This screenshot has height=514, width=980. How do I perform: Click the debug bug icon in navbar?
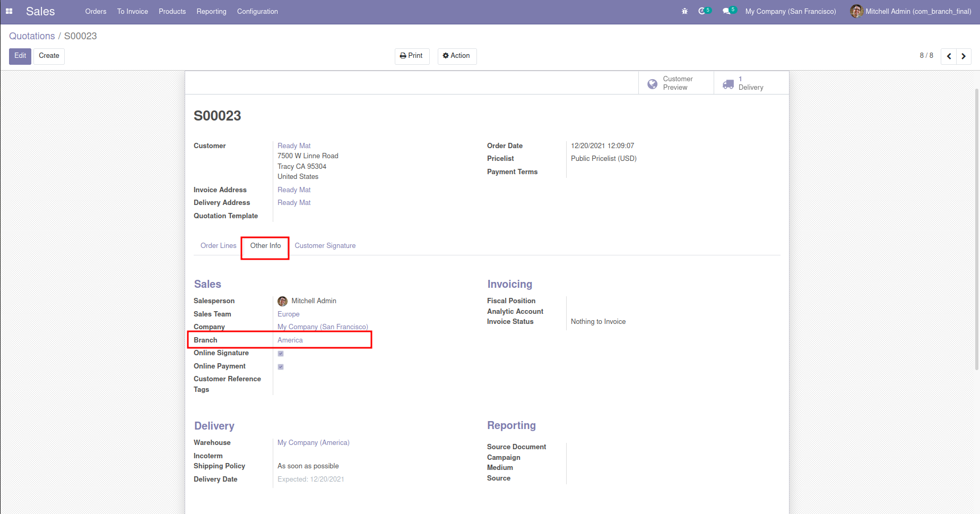[684, 11]
